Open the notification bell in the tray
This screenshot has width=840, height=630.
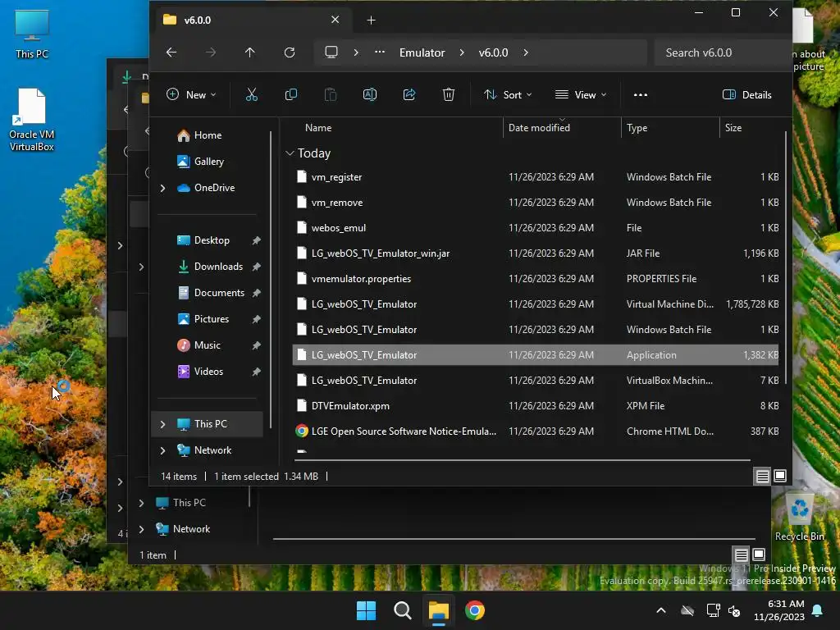tap(818, 610)
